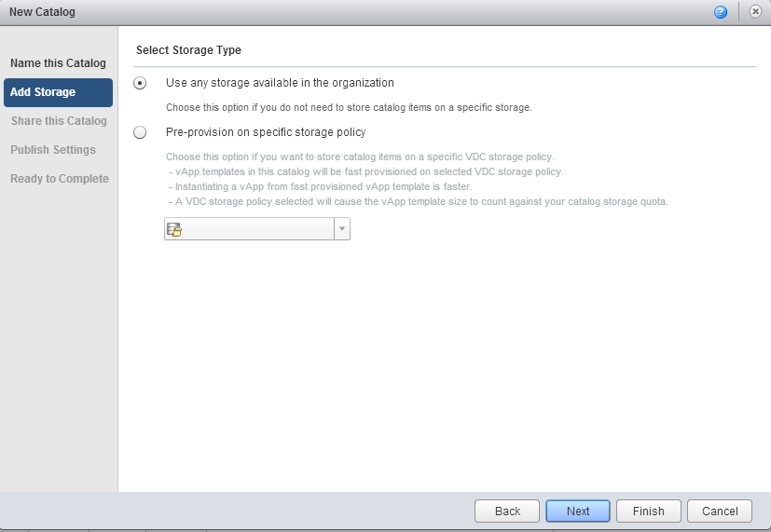This screenshot has width=771, height=532.
Task: Click the Select Storage Type heading
Action: click(188, 49)
